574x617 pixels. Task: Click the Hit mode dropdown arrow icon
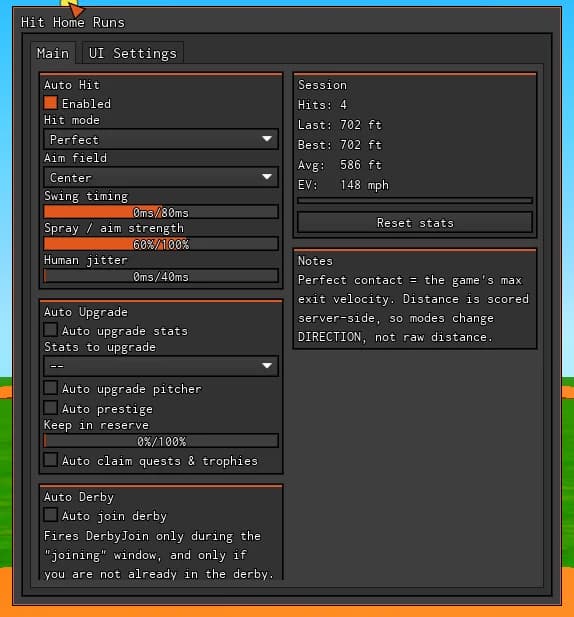(267, 139)
